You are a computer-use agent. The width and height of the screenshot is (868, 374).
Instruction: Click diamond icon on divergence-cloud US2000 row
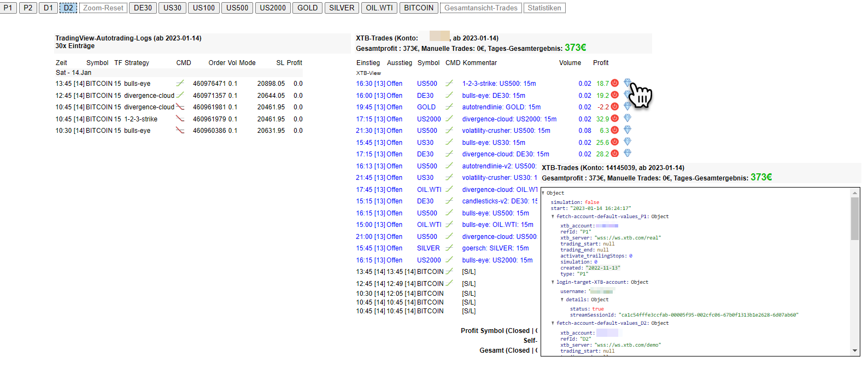627,118
